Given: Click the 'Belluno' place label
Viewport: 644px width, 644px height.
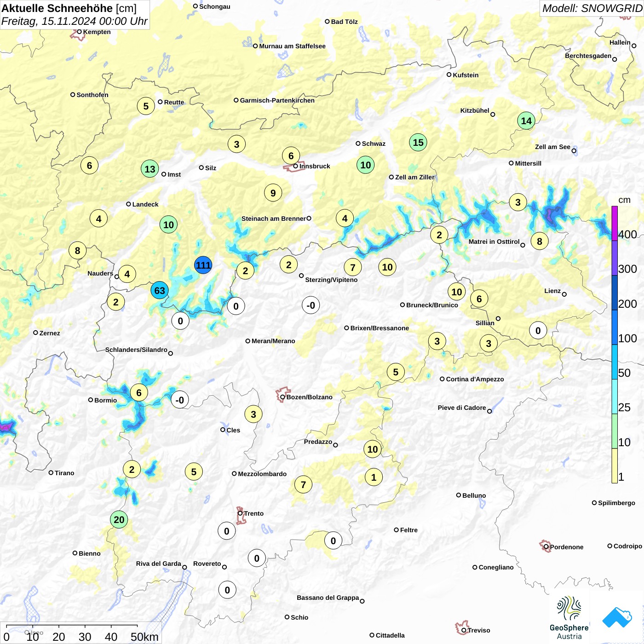Looking at the screenshot, I should tap(474, 495).
